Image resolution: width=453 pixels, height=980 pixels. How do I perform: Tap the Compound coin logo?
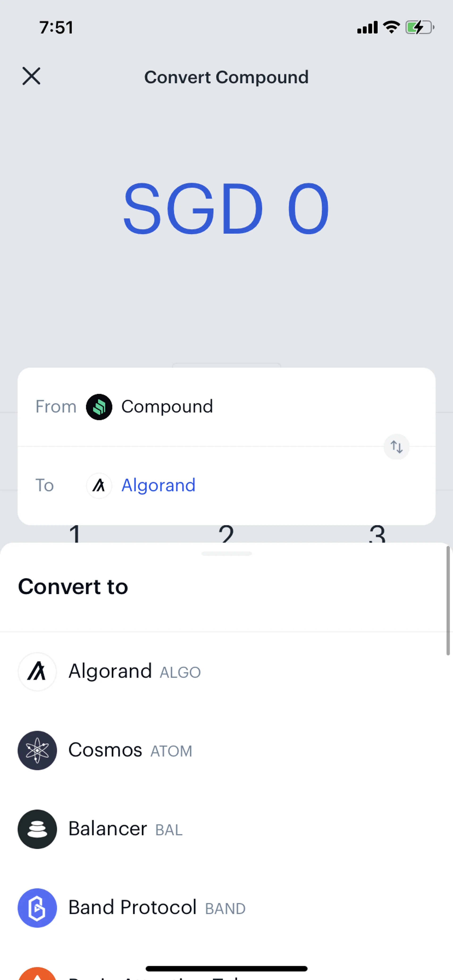tap(99, 407)
